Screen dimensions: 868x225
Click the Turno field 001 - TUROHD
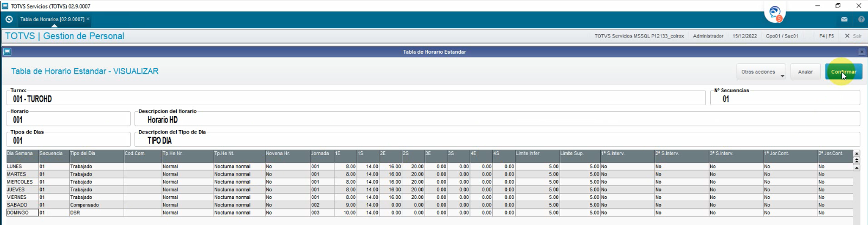tap(356, 99)
